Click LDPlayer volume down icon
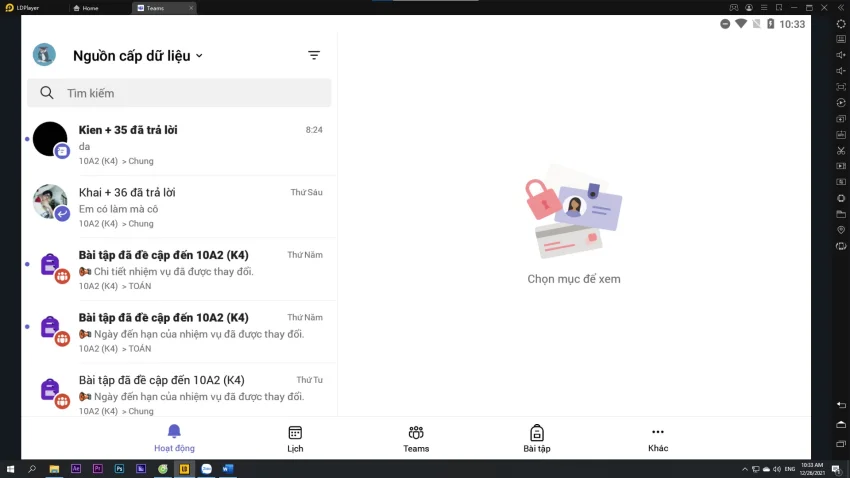Image resolution: width=850 pixels, height=478 pixels. coord(841,70)
